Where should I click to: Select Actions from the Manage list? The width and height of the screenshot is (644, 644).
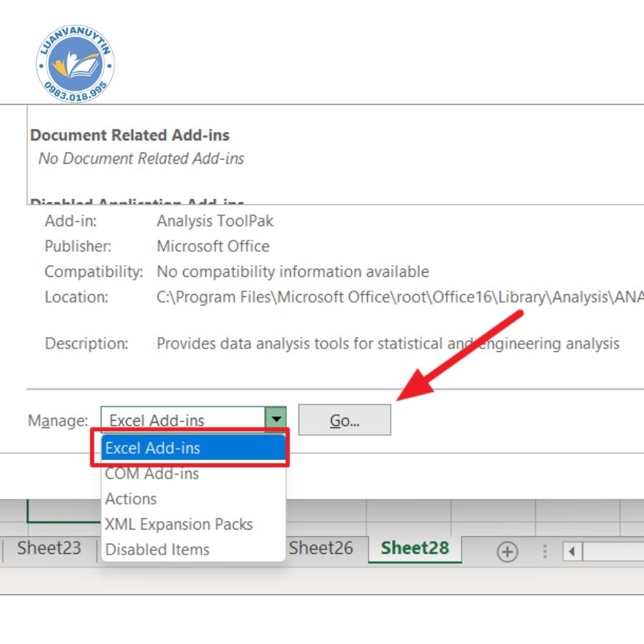click(131, 499)
